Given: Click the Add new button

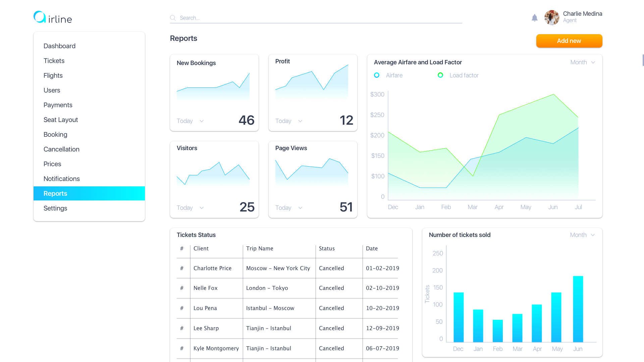Looking at the screenshot, I should click(x=569, y=41).
